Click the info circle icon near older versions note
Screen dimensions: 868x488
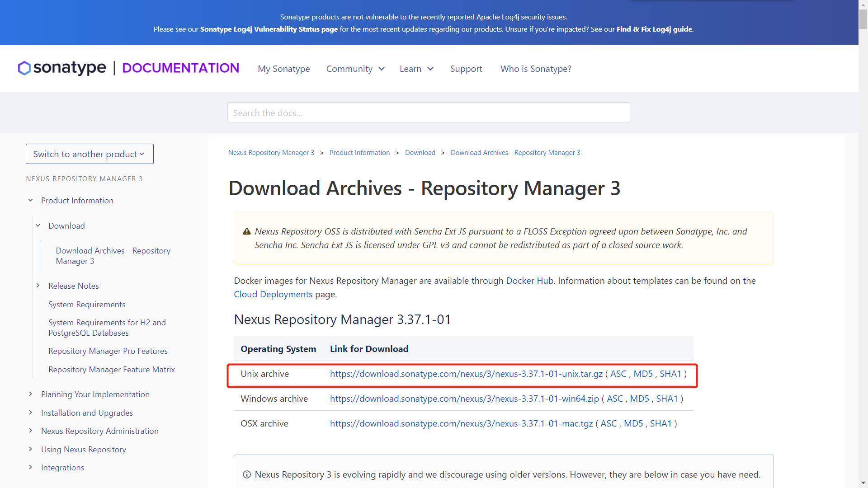tap(247, 474)
